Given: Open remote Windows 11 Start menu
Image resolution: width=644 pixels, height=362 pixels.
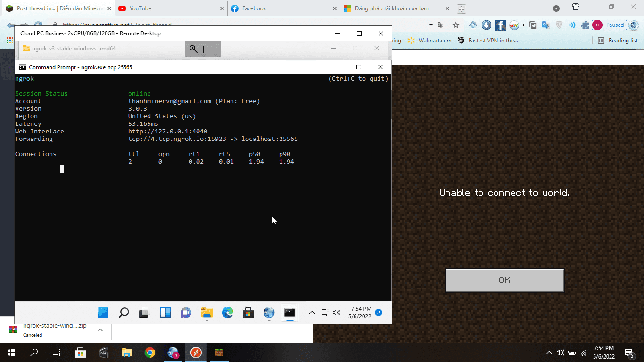Looking at the screenshot, I should click(x=103, y=313).
